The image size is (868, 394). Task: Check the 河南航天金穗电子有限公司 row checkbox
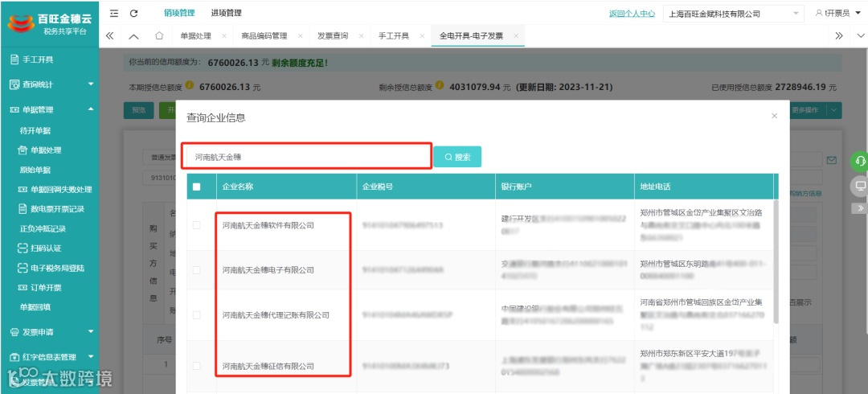click(197, 270)
